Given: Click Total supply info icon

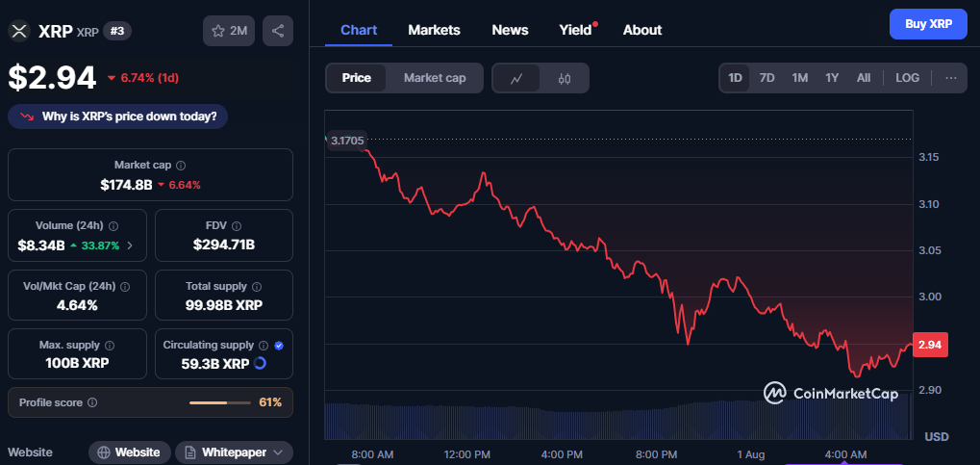Looking at the screenshot, I should pyautogui.click(x=256, y=287).
